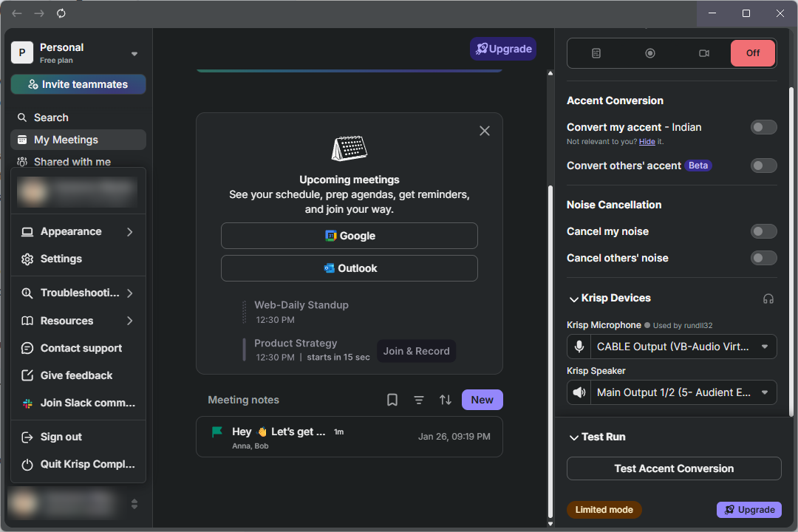Click the Hide link under accent
Viewport: 798px width, 532px height.
[647, 142]
